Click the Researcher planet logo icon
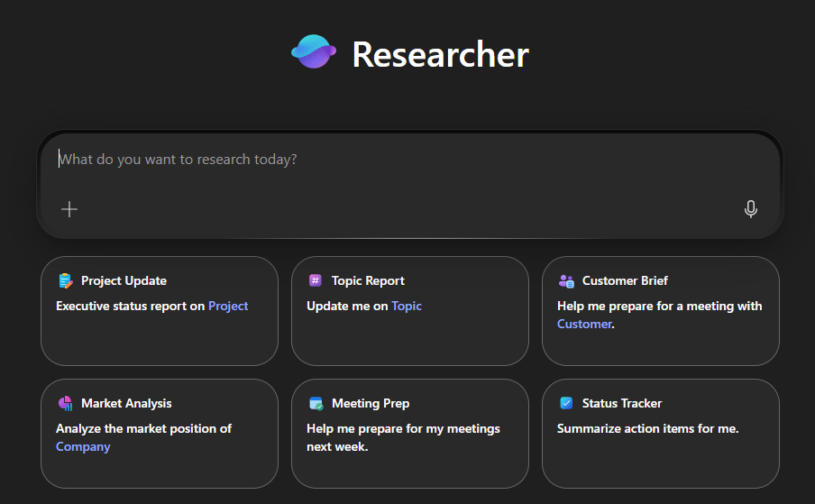The height and width of the screenshot is (504, 815). tap(314, 52)
